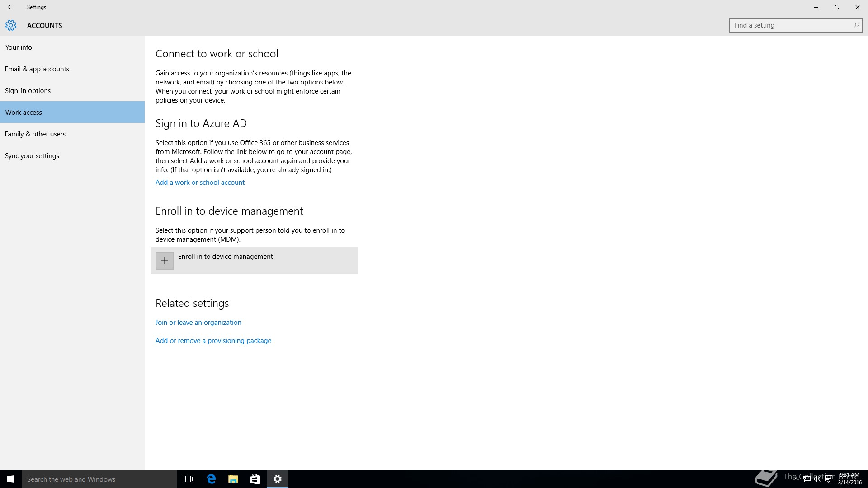The width and height of the screenshot is (868, 488).
Task: Click the plus icon to enroll device
Action: pyautogui.click(x=165, y=261)
